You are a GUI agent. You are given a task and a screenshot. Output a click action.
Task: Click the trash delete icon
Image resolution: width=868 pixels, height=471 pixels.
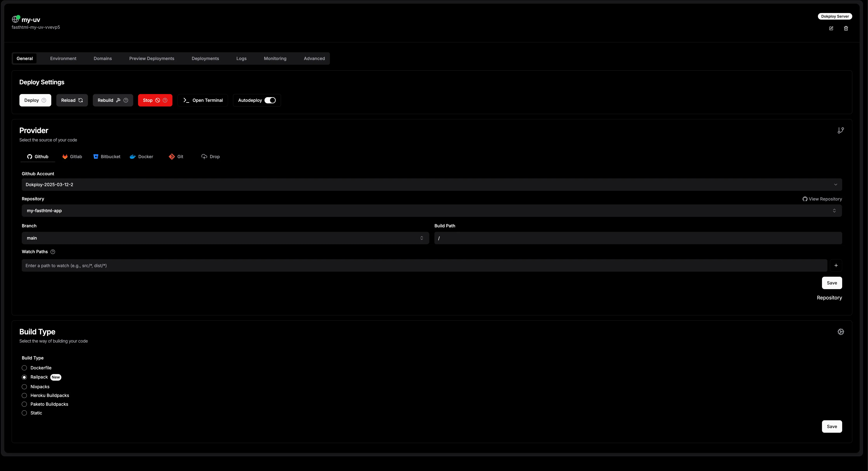click(x=846, y=28)
